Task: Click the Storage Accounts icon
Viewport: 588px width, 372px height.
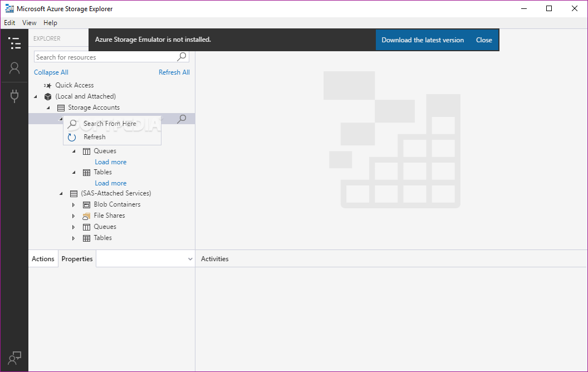Action: click(61, 108)
